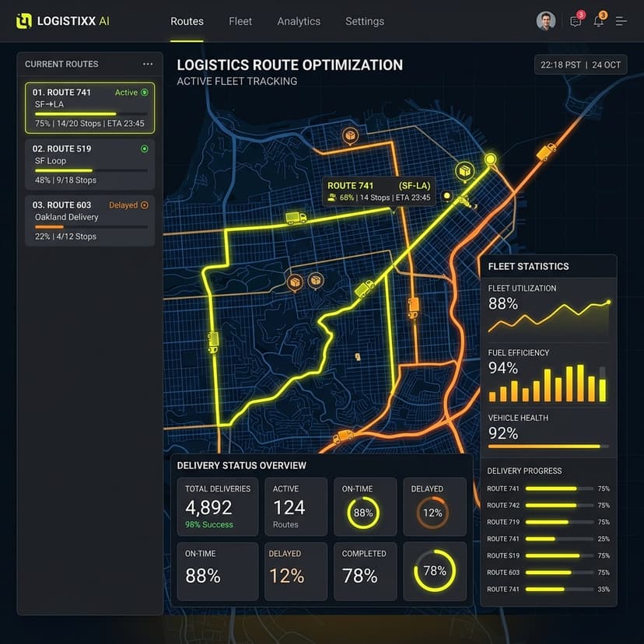Screen dimensions: 644x644
Task: Click the package marker at top of map
Action: tap(350, 135)
